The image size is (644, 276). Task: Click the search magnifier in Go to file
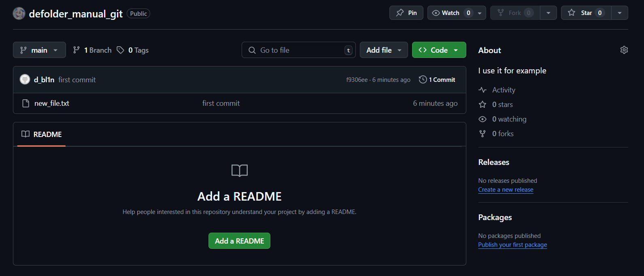pos(252,50)
